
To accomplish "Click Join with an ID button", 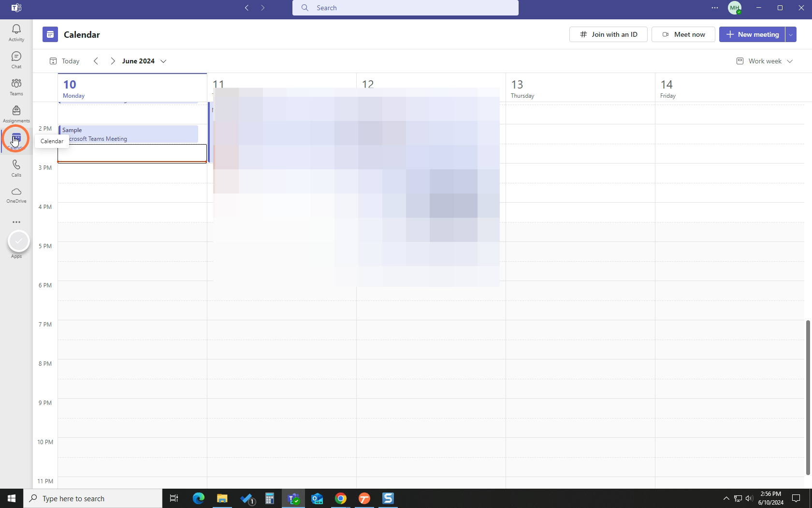I will coord(609,34).
